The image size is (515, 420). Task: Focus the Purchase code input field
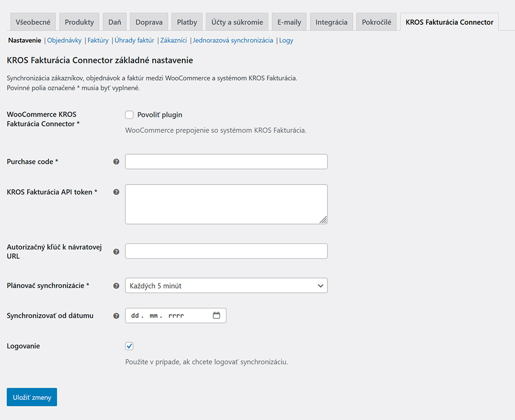tap(226, 161)
